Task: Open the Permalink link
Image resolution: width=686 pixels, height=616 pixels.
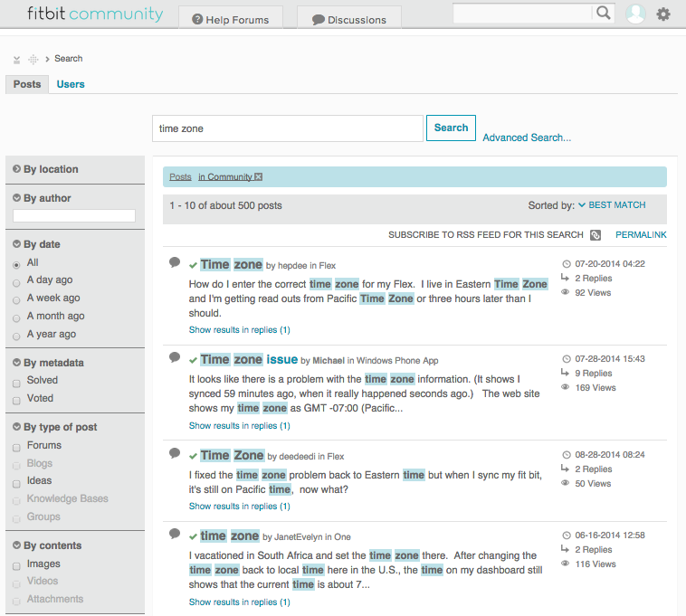Action: (641, 235)
